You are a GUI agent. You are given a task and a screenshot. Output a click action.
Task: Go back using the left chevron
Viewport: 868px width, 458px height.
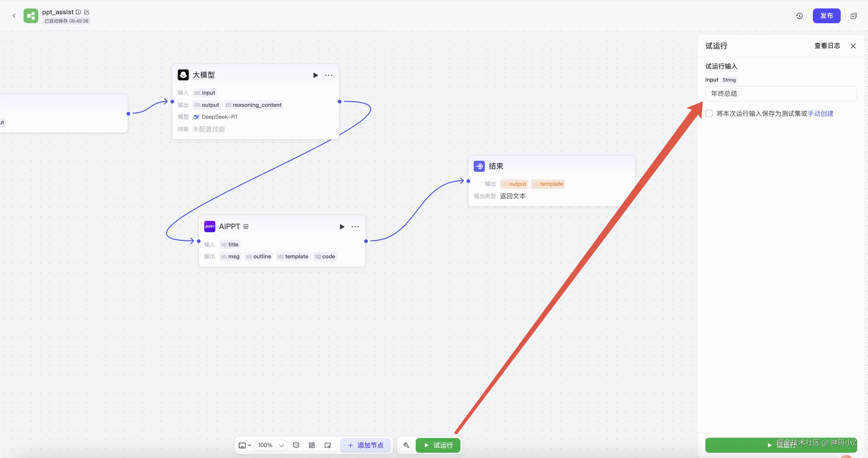[x=14, y=16]
